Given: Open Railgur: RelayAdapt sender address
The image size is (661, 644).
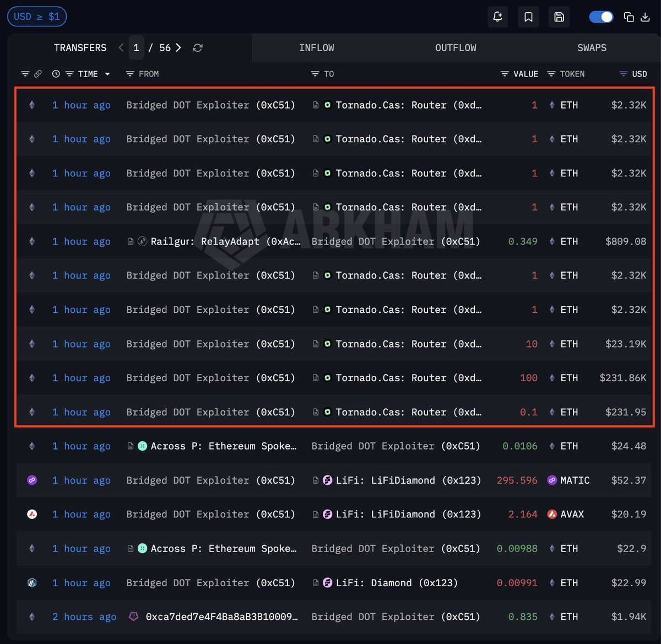Looking at the screenshot, I should click(226, 241).
